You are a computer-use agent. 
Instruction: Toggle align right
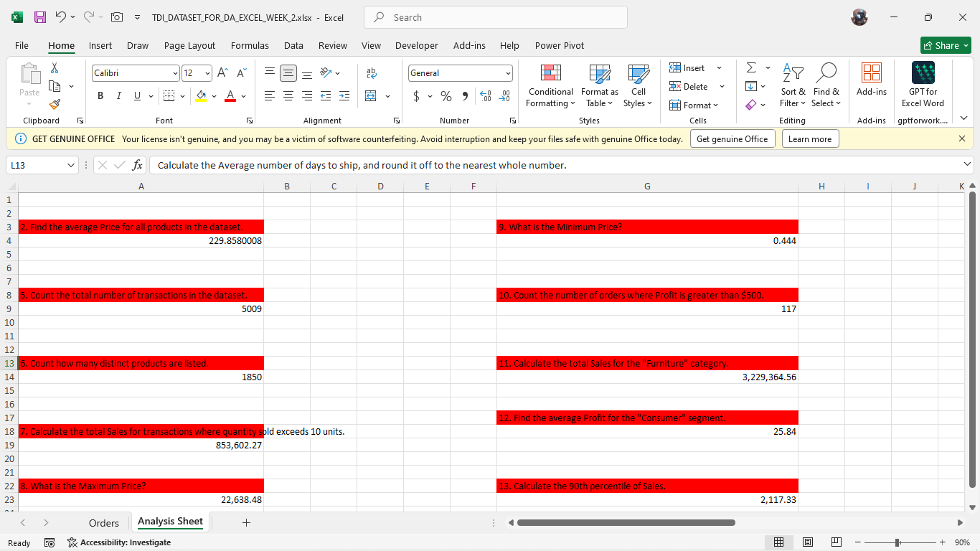[306, 96]
